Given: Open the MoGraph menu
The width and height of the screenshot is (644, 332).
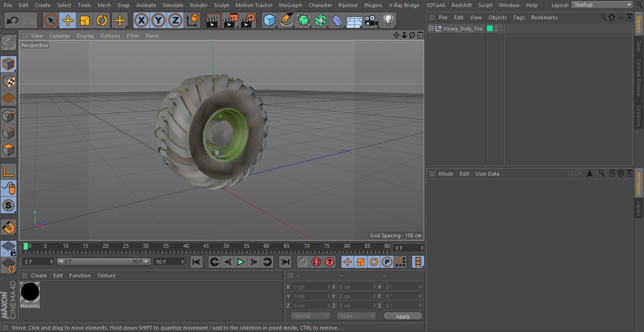Looking at the screenshot, I should (x=290, y=5).
